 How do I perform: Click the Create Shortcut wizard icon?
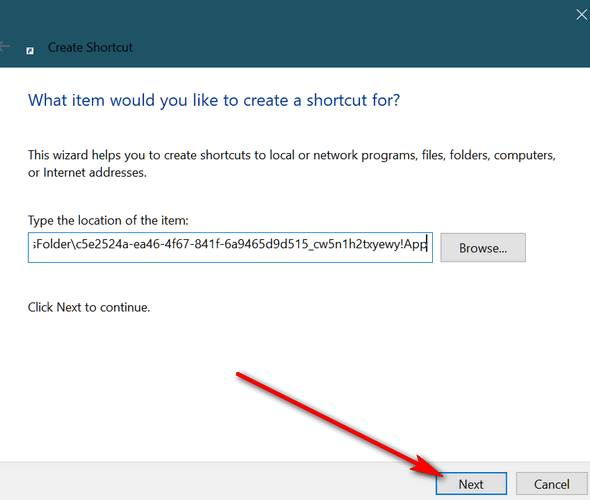[30, 51]
